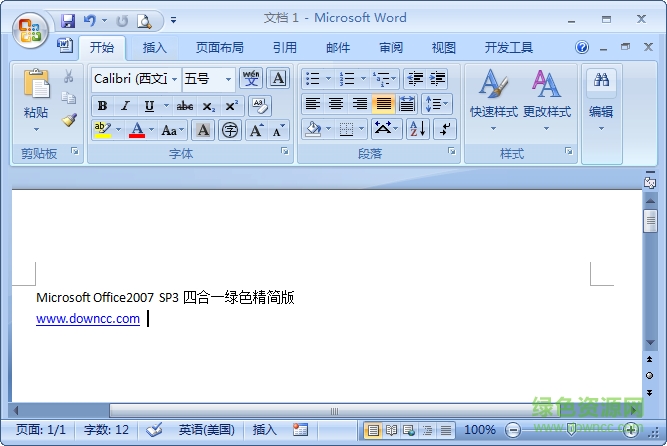Toggle distributed alignment
The width and height of the screenshot is (667, 446).
407,103
